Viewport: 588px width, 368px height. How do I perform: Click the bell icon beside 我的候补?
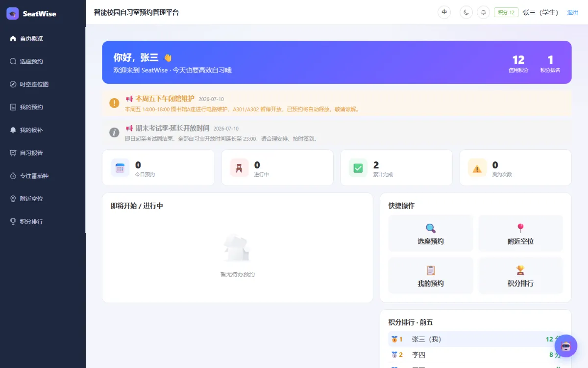(x=13, y=130)
